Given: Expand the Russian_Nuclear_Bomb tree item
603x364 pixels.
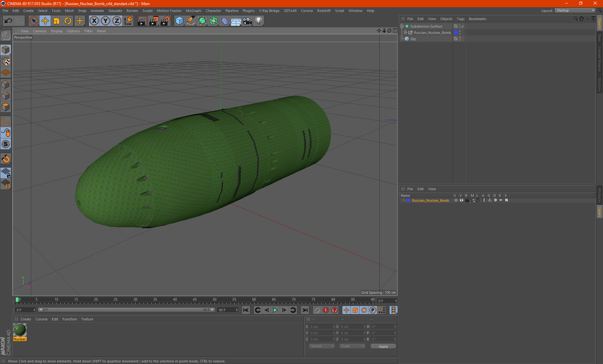Looking at the screenshot, I should (x=405, y=33).
